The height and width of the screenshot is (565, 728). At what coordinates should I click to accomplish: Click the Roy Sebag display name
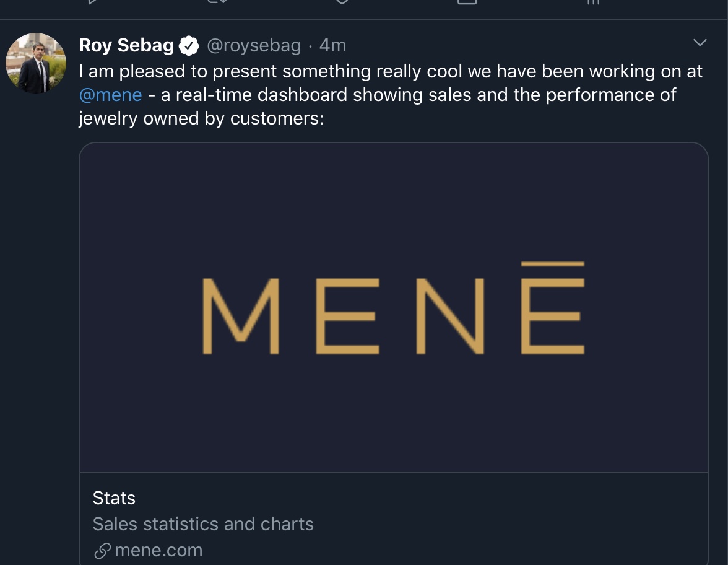click(126, 45)
